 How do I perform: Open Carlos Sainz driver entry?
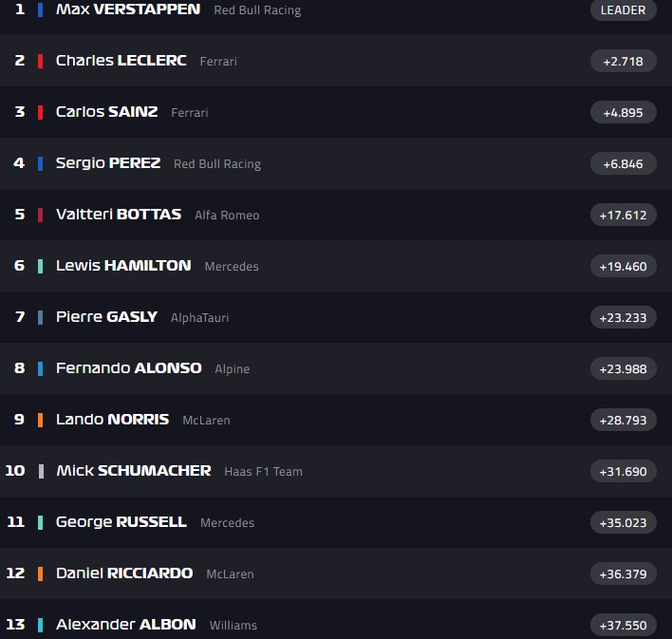[106, 112]
